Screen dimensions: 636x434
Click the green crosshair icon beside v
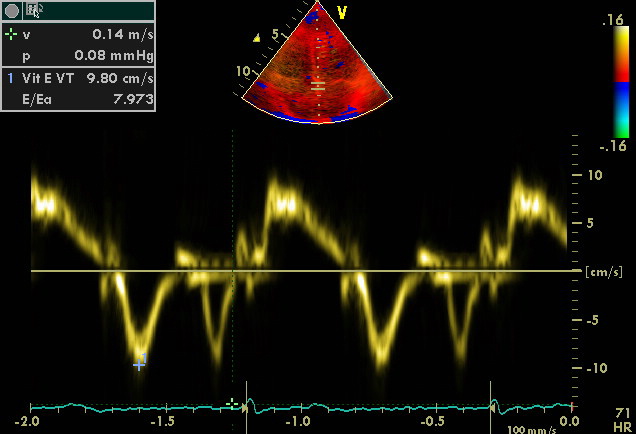click(11, 34)
